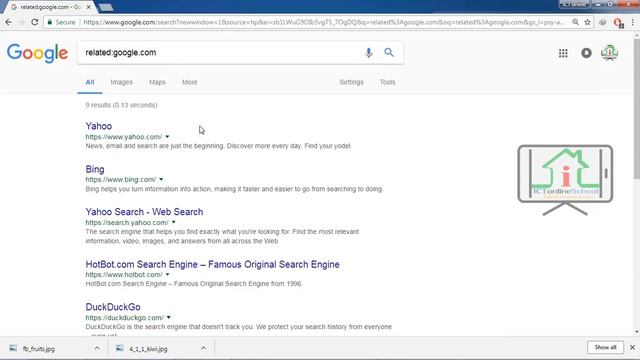
Task: Open the Google apps grid
Action: tap(563, 53)
